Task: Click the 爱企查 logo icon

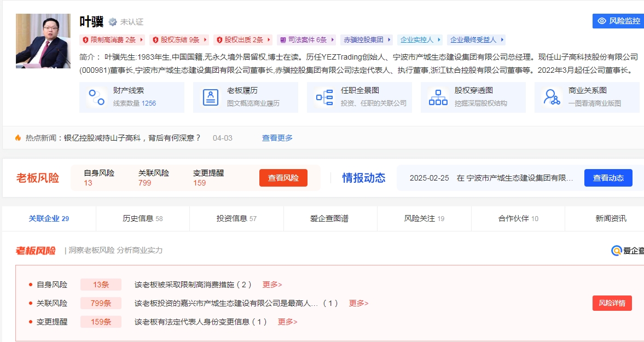Action: tap(616, 251)
